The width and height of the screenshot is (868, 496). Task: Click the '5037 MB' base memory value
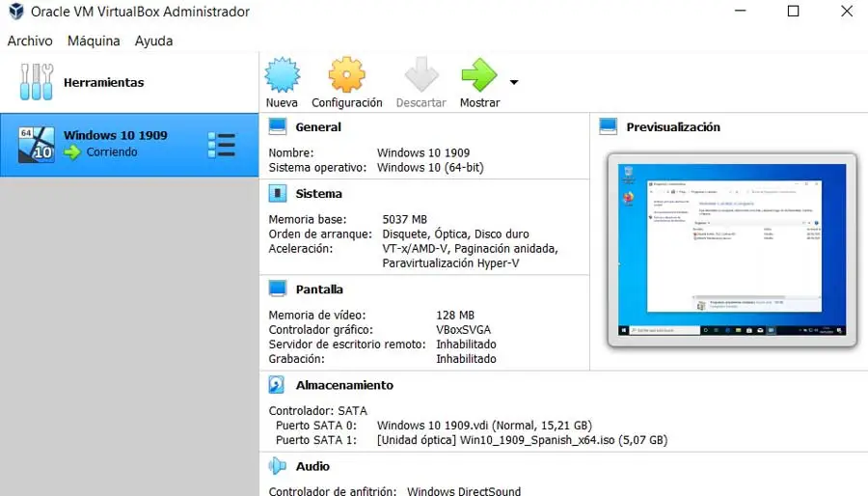(405, 219)
